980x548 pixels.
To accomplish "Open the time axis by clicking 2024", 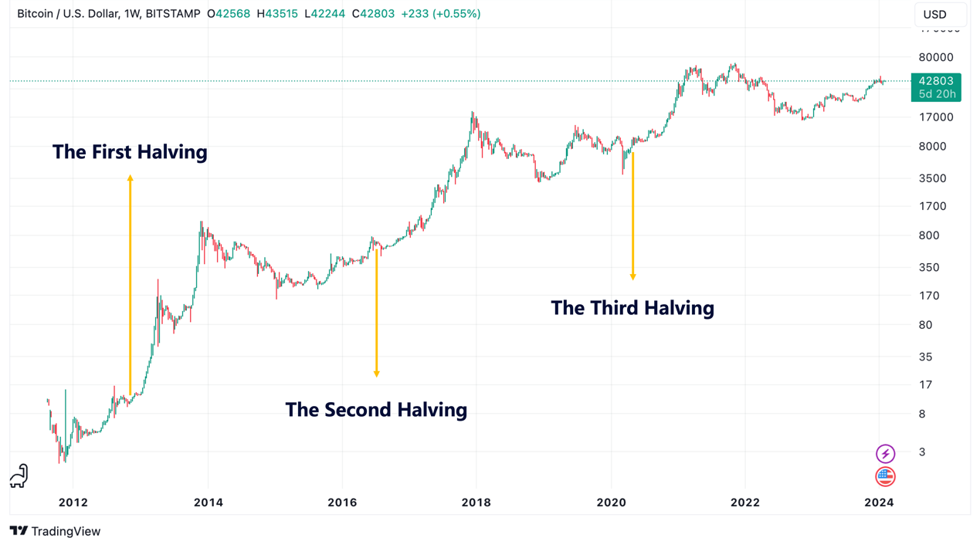I will 879,502.
